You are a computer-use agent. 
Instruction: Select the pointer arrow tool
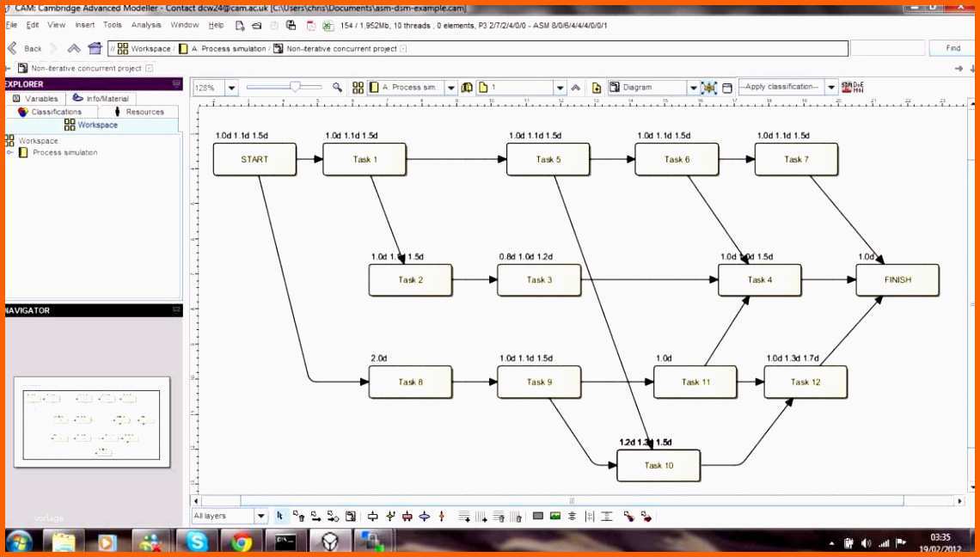click(279, 516)
